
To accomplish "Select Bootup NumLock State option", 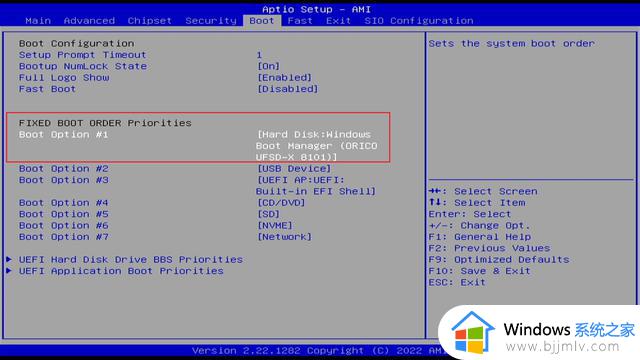I will pos(82,66).
